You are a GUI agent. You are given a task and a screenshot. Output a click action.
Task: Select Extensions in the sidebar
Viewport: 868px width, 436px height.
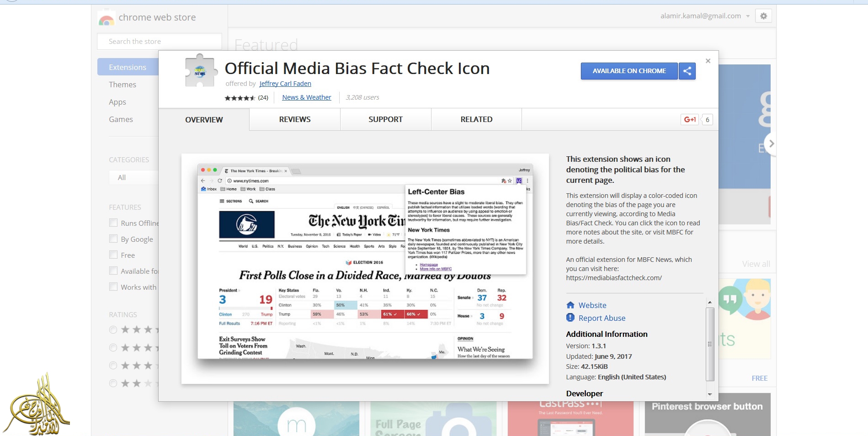[128, 67]
